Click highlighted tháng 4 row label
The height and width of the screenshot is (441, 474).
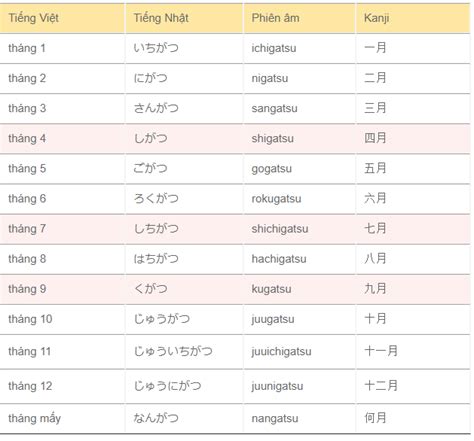pos(62,138)
